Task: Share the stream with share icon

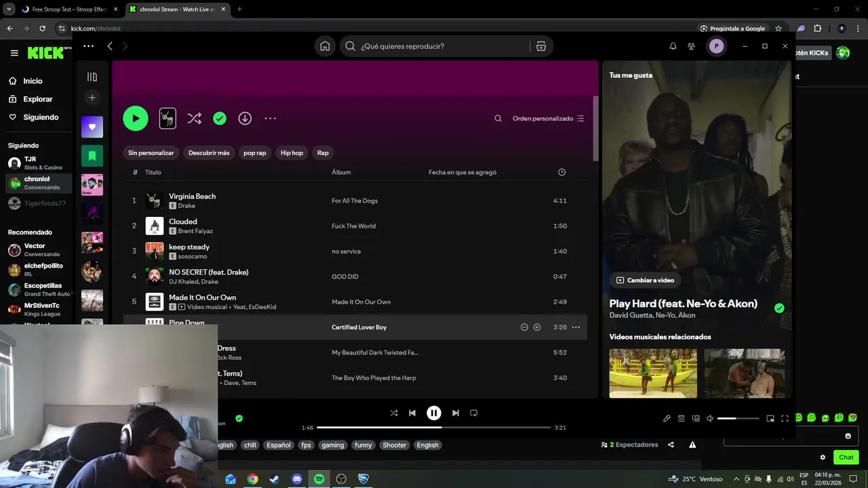Action: tap(671, 445)
